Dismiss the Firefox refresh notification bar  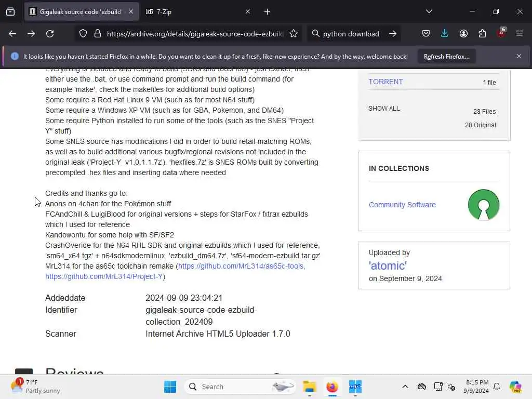pyautogui.click(x=519, y=56)
